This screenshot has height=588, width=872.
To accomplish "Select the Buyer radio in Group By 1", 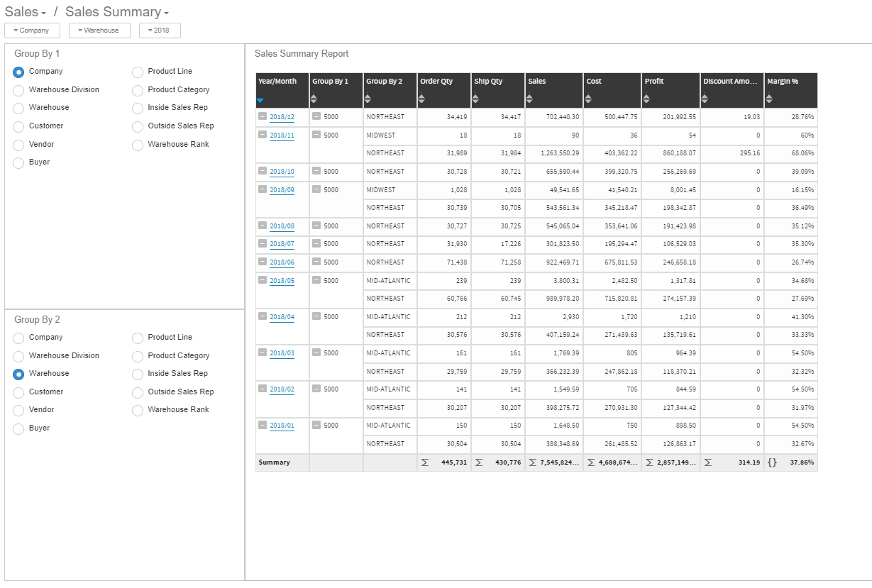I will 18,162.
